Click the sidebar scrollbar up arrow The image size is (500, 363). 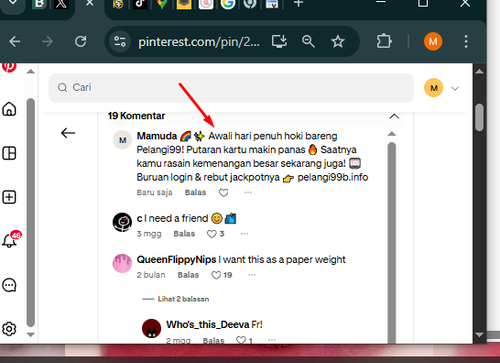click(x=31, y=71)
